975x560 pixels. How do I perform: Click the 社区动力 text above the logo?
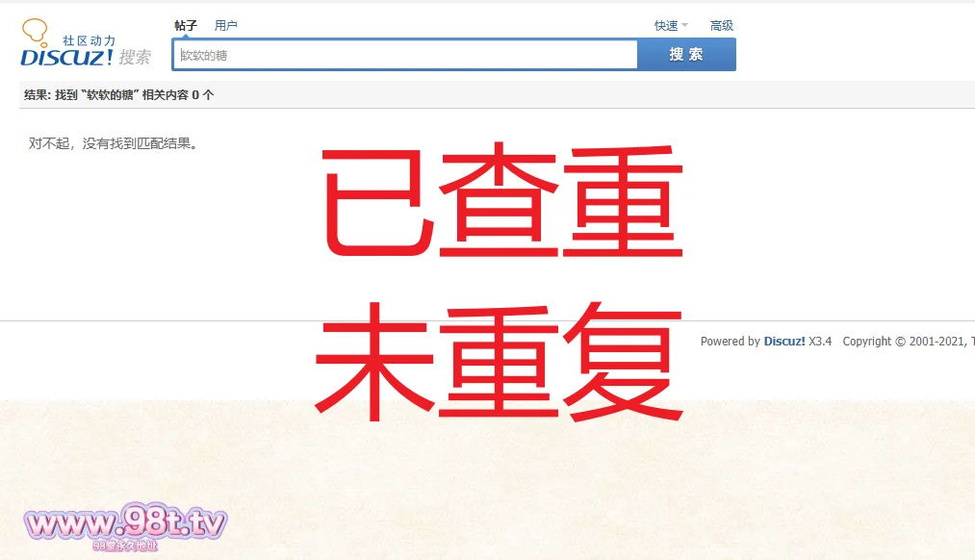pos(89,41)
